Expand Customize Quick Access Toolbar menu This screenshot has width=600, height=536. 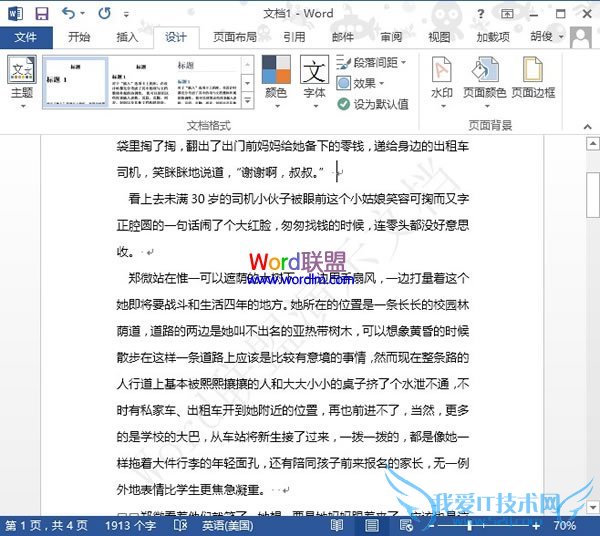(126, 15)
